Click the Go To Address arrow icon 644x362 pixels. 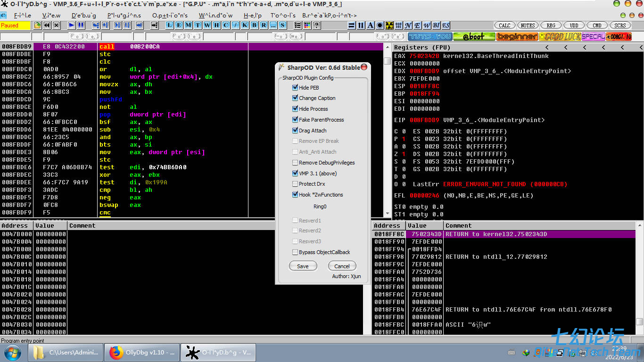[x=155, y=25]
